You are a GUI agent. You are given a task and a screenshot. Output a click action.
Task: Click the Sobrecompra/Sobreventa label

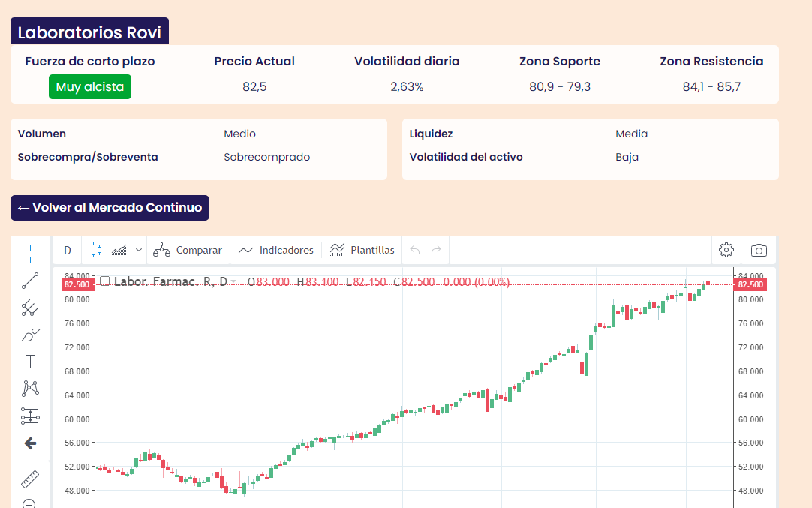[x=88, y=157]
